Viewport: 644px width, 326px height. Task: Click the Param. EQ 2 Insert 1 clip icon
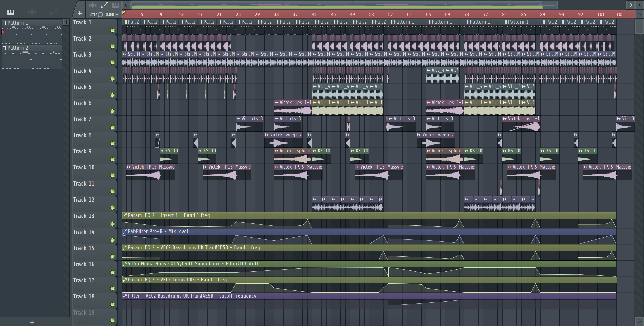click(x=125, y=215)
